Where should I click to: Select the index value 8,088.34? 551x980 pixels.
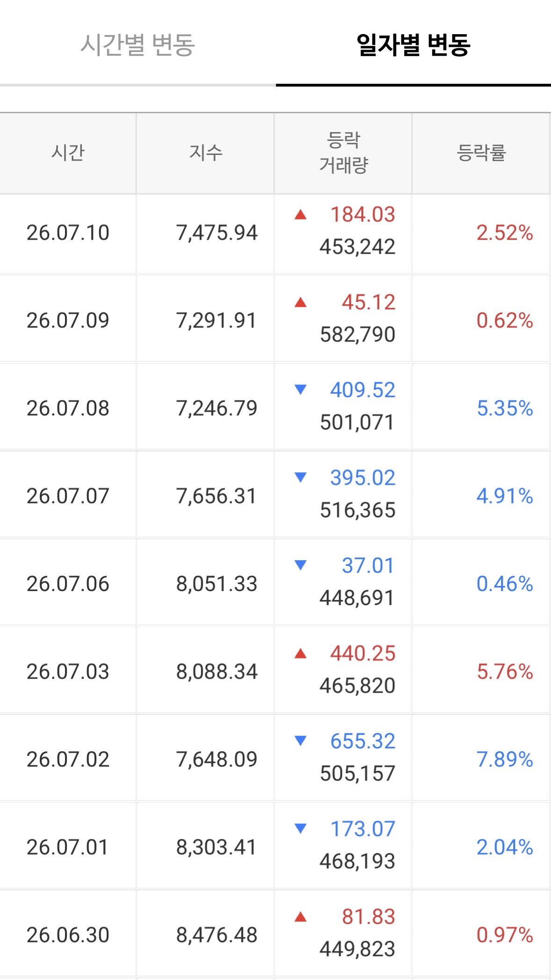tap(217, 672)
